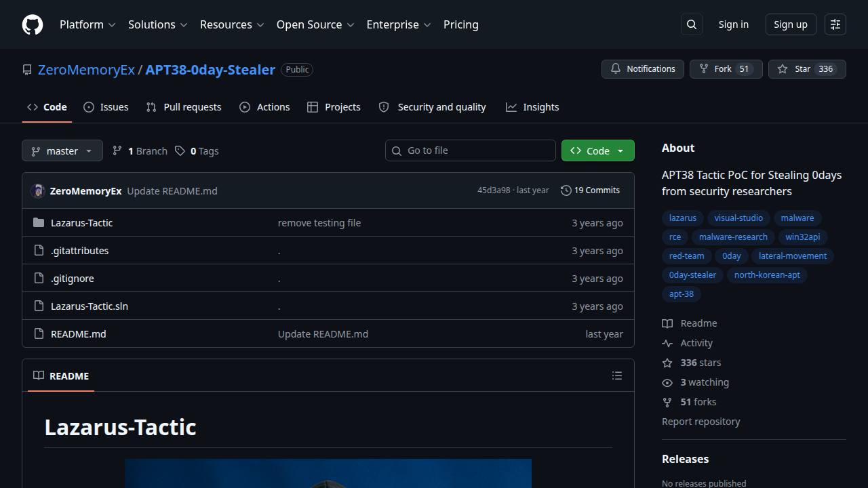Open the Issues tab

click(x=106, y=107)
